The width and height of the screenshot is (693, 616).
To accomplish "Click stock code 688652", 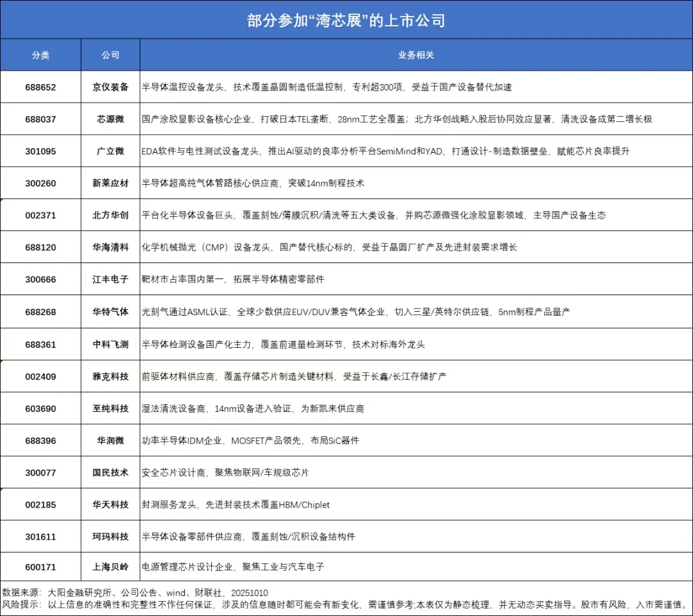I will click(40, 87).
